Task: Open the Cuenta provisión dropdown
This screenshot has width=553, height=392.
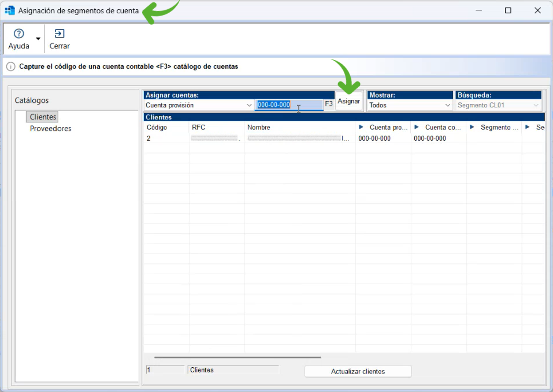Action: point(249,105)
